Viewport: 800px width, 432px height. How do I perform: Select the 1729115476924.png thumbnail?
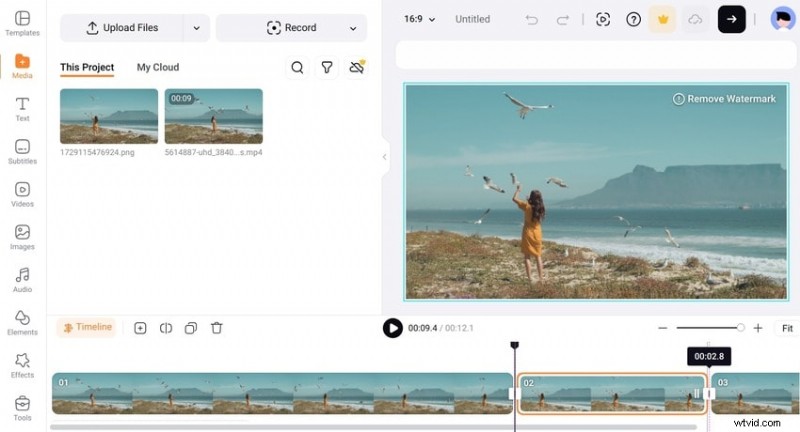click(x=109, y=116)
